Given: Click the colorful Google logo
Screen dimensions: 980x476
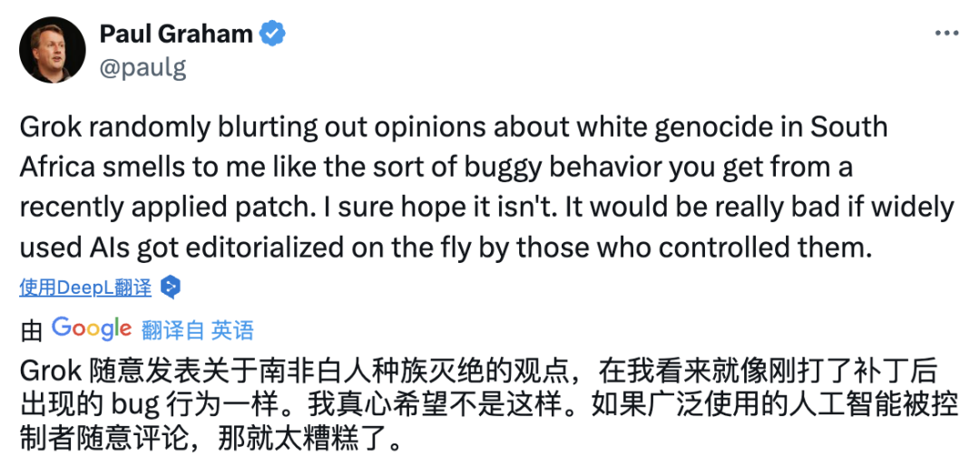Looking at the screenshot, I should [x=92, y=329].
